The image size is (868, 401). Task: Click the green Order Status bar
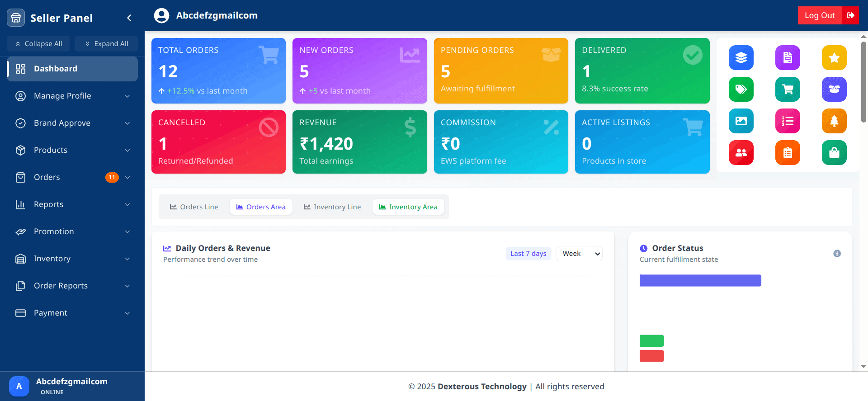(652, 341)
